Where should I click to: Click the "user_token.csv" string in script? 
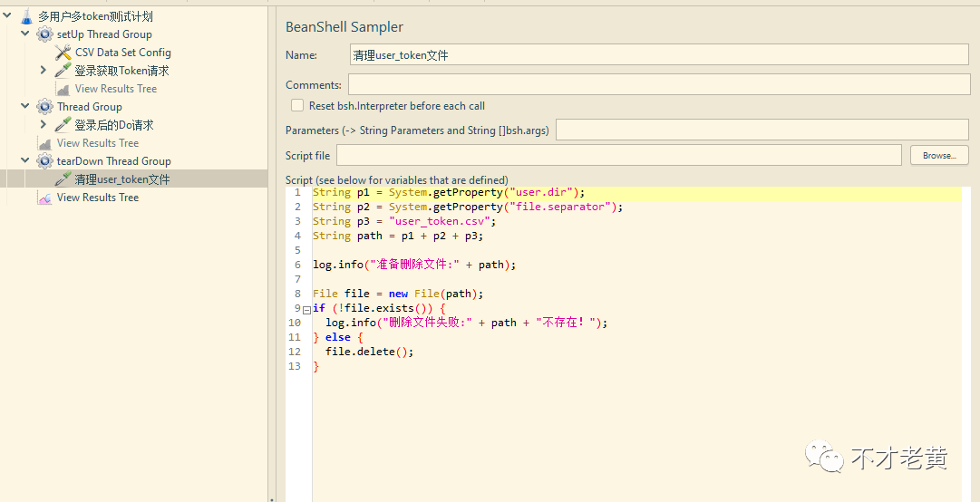tap(441, 221)
